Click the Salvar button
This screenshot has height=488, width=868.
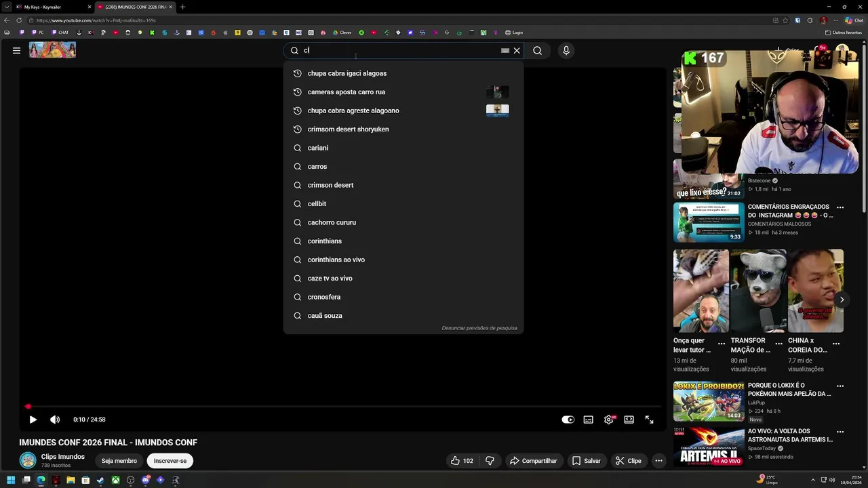586,461
